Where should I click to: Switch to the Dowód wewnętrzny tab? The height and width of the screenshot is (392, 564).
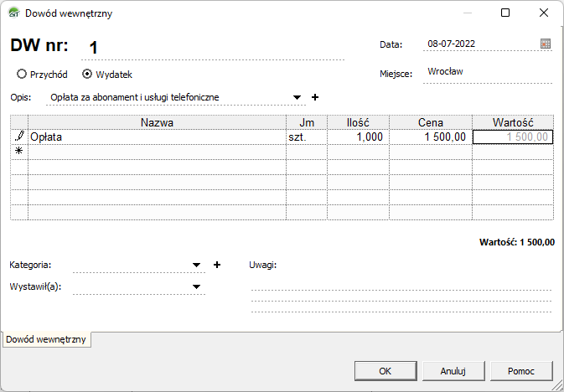(x=46, y=339)
